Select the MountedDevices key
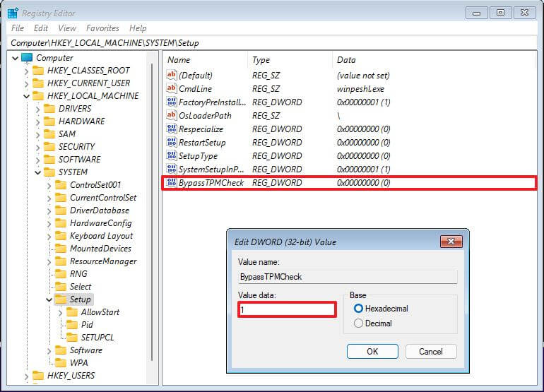 pos(100,249)
